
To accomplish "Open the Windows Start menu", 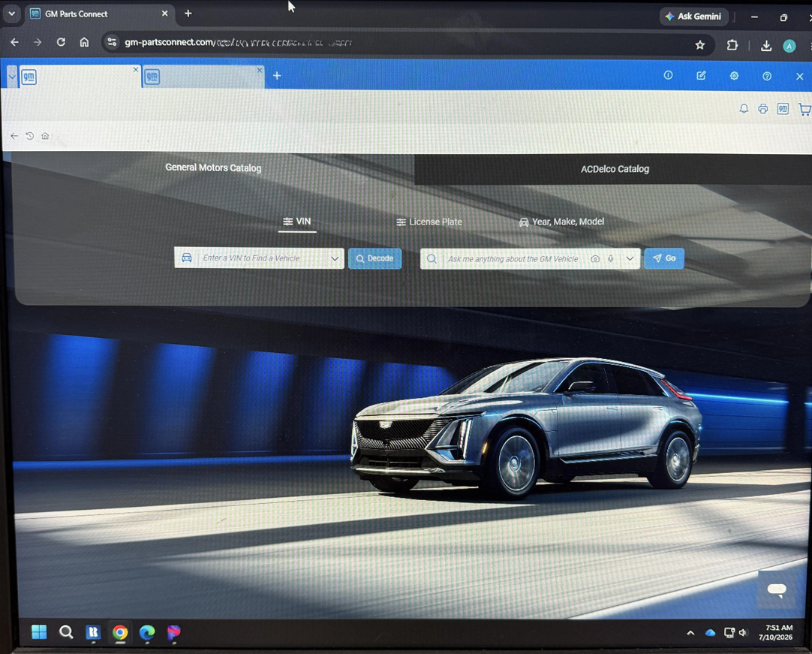I will pyautogui.click(x=39, y=632).
